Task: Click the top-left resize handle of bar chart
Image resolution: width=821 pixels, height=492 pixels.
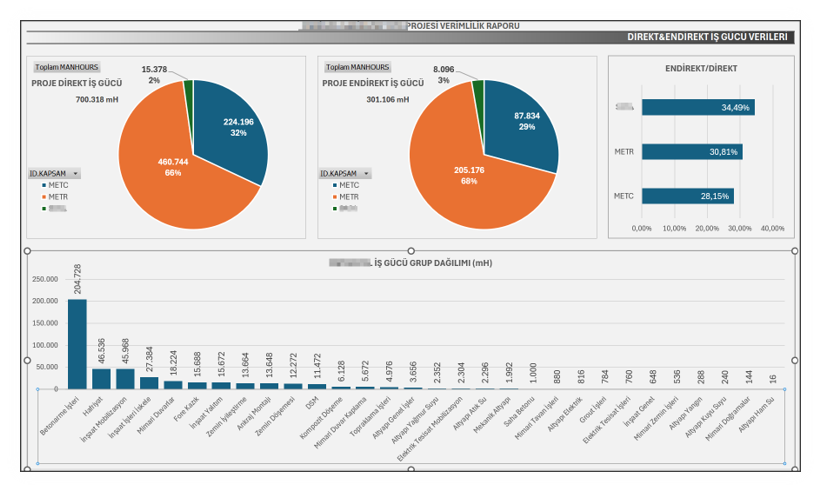Action: coord(28,250)
